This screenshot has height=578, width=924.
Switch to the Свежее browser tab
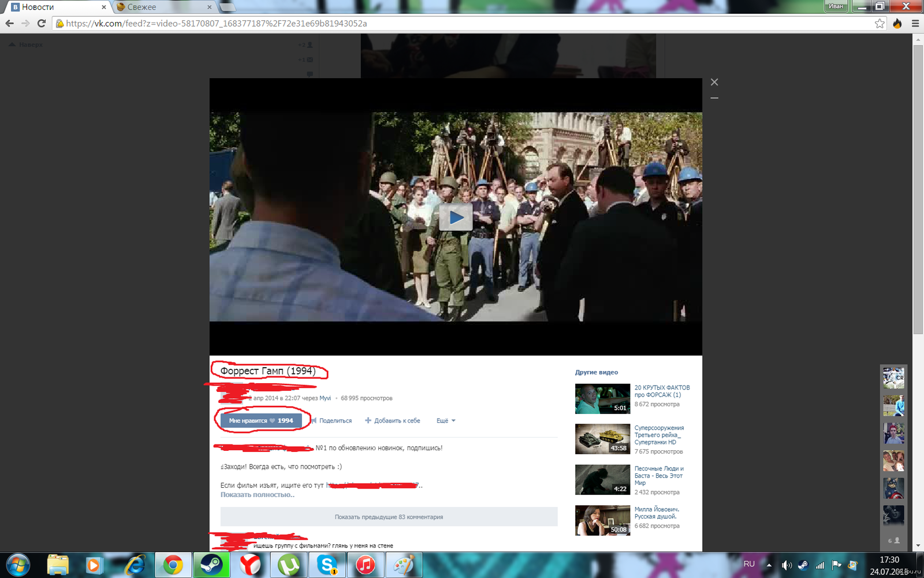165,7
